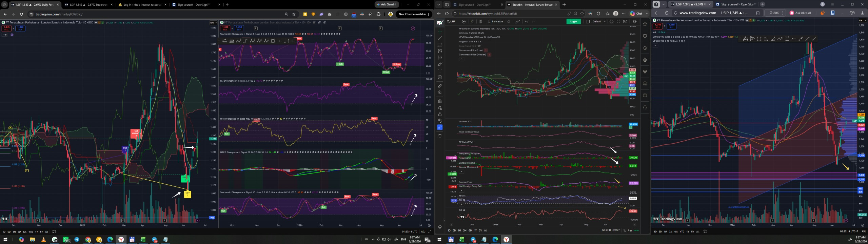This screenshot has height=244, width=868.
Task: Switch to Sign yourself OpenSign tab in Edge
Action: (x=477, y=5)
